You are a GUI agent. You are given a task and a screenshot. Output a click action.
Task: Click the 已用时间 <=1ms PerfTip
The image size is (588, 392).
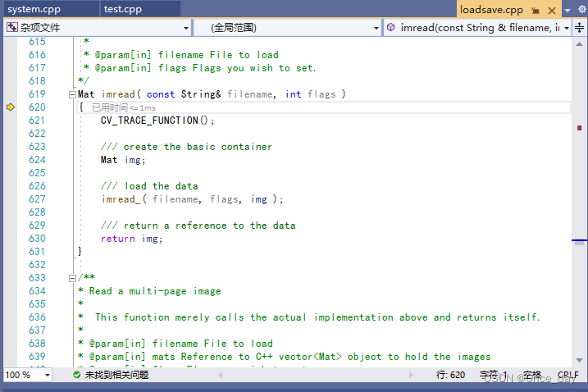124,108
